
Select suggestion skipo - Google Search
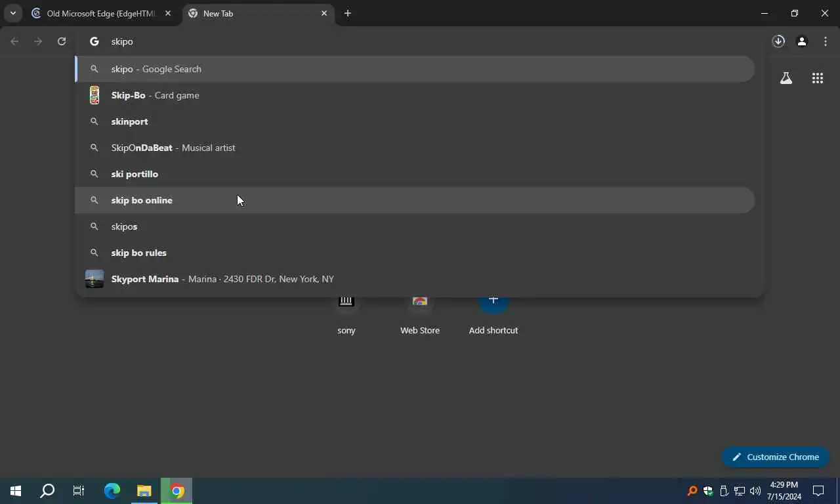[x=415, y=69]
